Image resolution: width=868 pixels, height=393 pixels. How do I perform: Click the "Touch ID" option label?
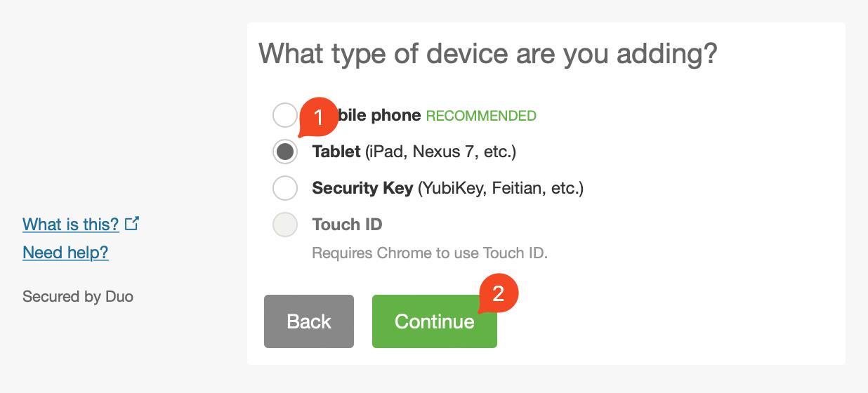coord(347,225)
